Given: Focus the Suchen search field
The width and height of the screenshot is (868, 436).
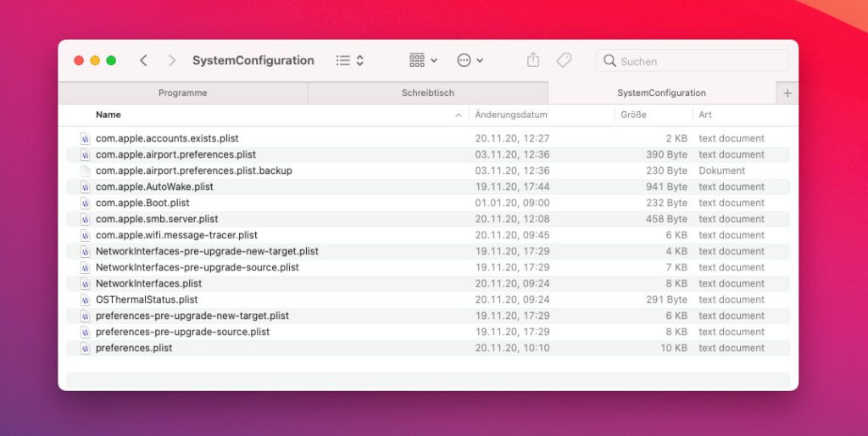Looking at the screenshot, I should [x=693, y=61].
